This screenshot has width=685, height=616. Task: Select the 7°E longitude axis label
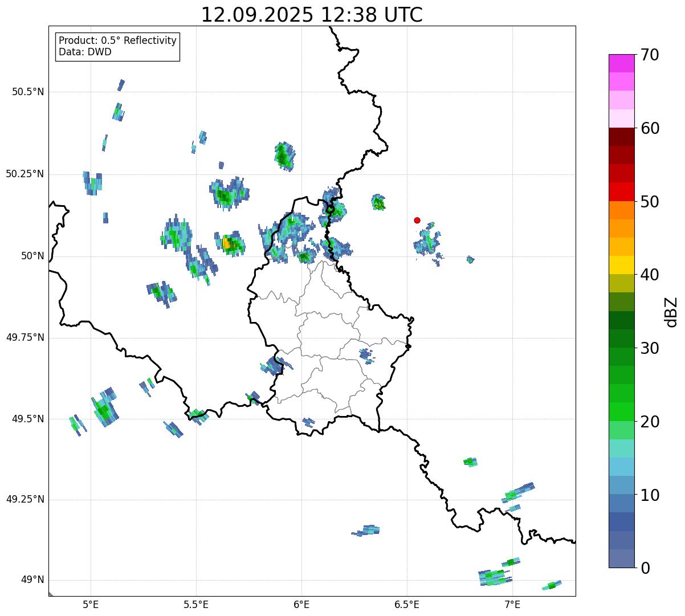point(512,604)
